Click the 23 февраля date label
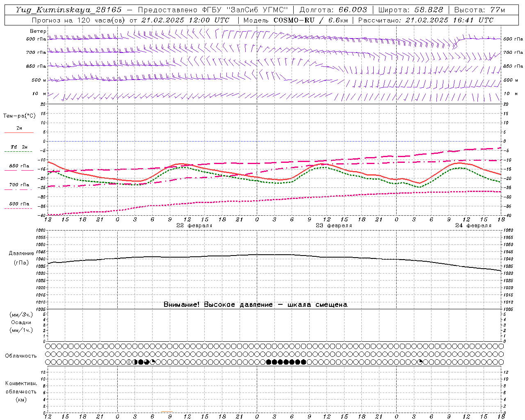This screenshot has width=525, height=420. [334, 226]
